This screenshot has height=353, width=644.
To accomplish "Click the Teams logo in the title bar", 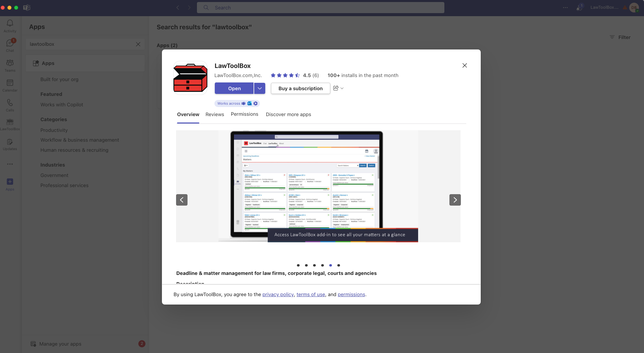I will pyautogui.click(x=27, y=8).
